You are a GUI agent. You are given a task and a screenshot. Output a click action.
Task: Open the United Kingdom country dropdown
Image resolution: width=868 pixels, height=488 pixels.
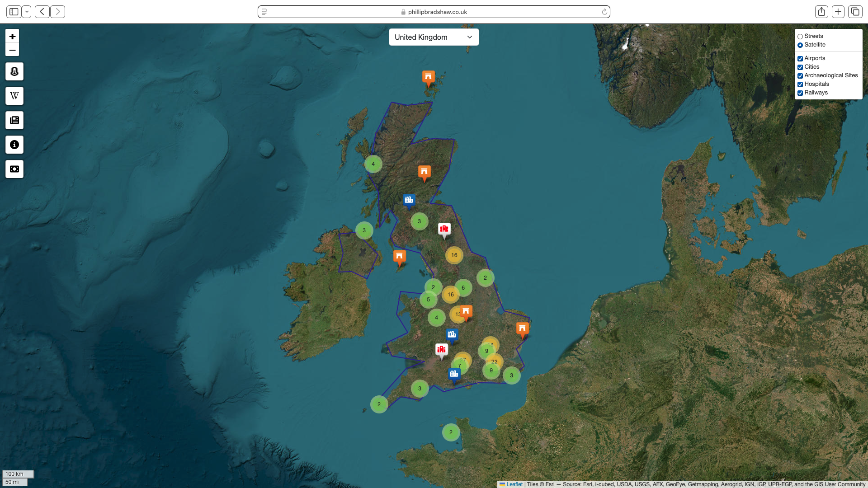434,37
